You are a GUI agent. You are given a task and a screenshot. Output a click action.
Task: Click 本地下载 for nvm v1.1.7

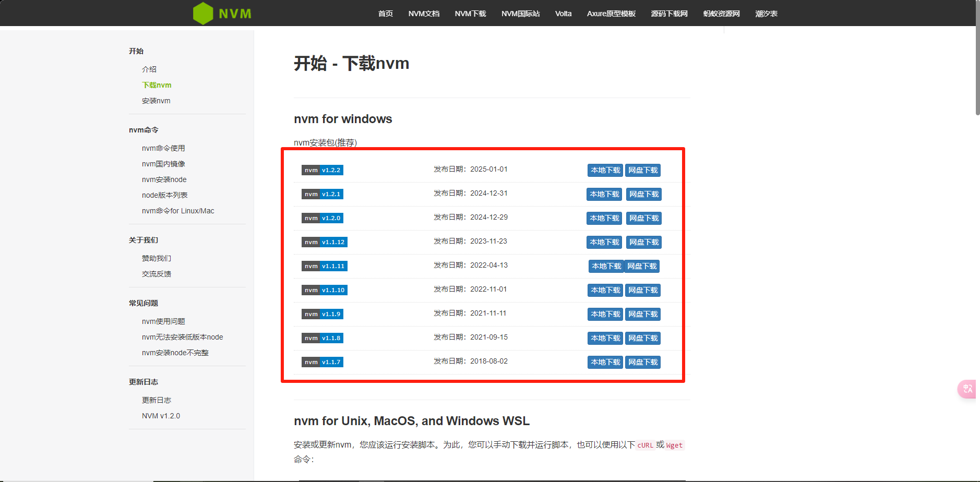point(605,362)
